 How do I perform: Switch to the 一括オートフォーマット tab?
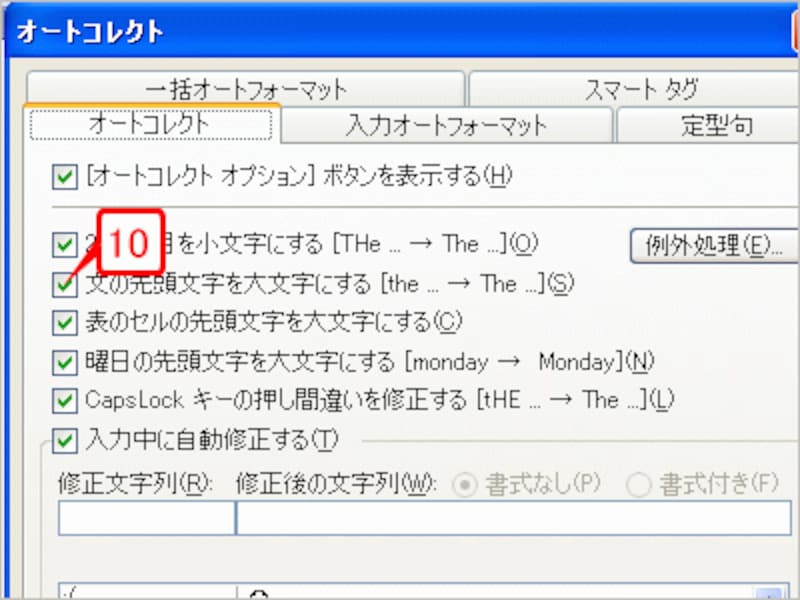tap(245, 89)
